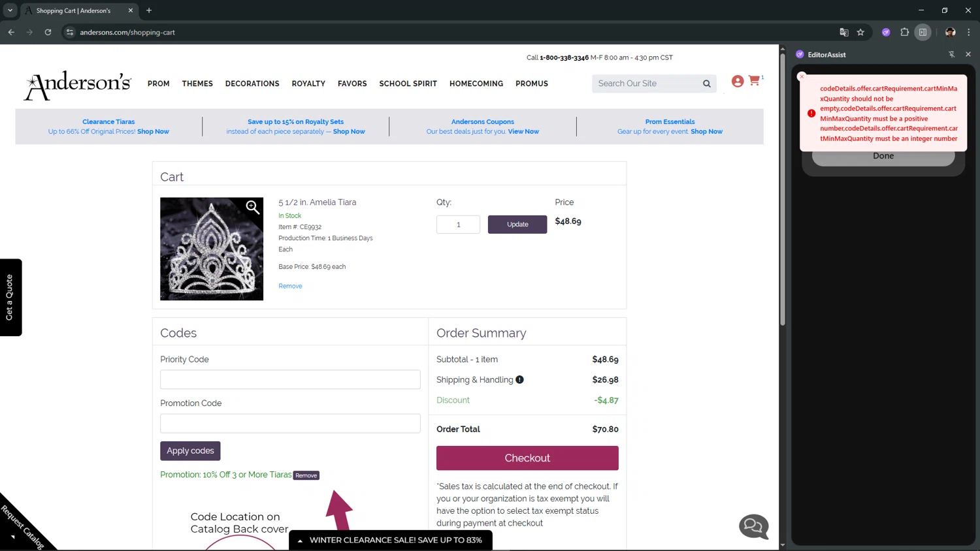Open the PROMUS menu
The height and width of the screenshot is (551, 980).
[532, 84]
